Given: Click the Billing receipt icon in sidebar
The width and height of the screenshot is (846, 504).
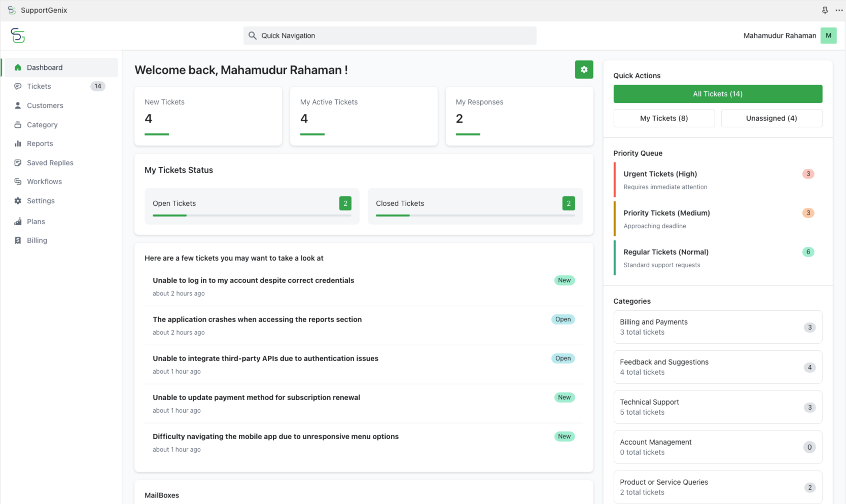Looking at the screenshot, I should click(18, 240).
